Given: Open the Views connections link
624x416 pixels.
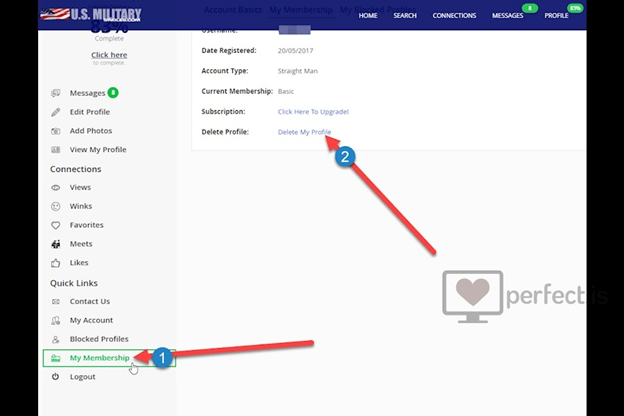Looking at the screenshot, I should (x=80, y=187).
